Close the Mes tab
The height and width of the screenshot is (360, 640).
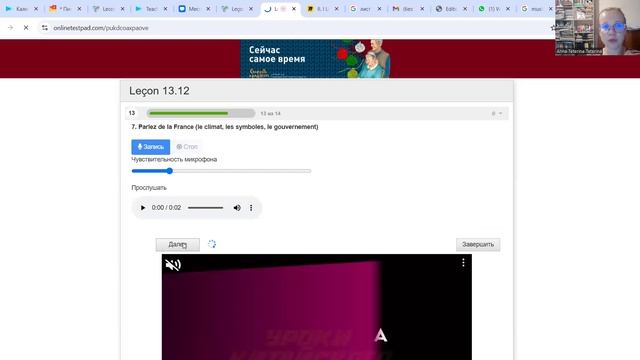tap(208, 9)
